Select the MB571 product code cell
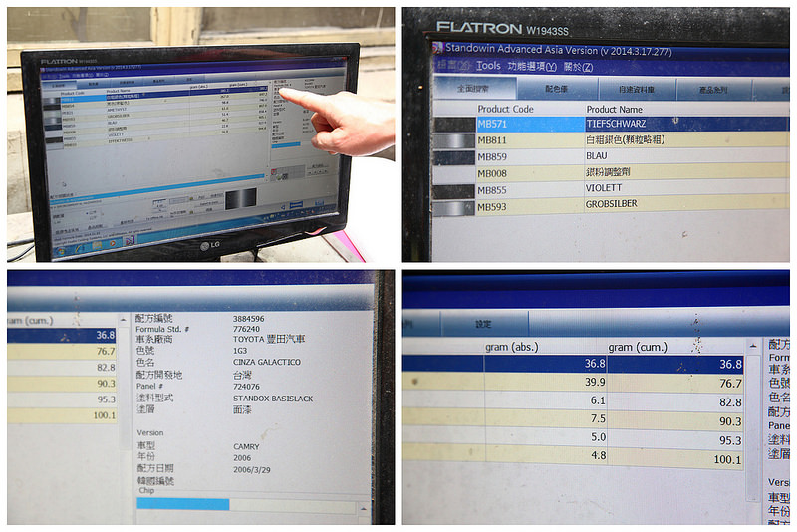The height and width of the screenshot is (532, 797). pyautogui.click(x=530, y=124)
